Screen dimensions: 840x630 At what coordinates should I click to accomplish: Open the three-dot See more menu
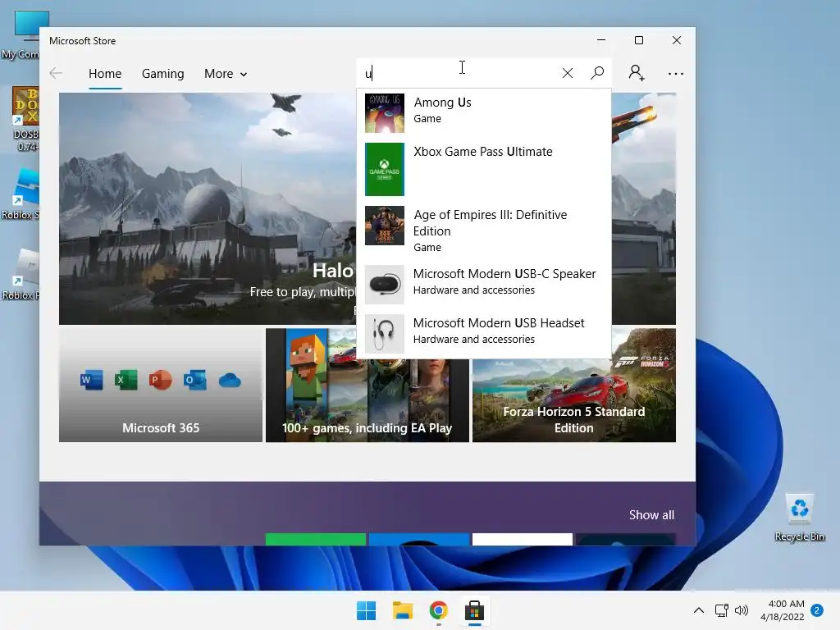pos(676,73)
